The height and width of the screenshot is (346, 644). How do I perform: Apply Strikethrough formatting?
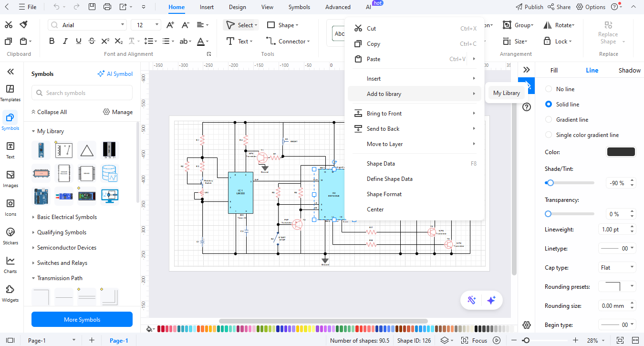coord(92,41)
